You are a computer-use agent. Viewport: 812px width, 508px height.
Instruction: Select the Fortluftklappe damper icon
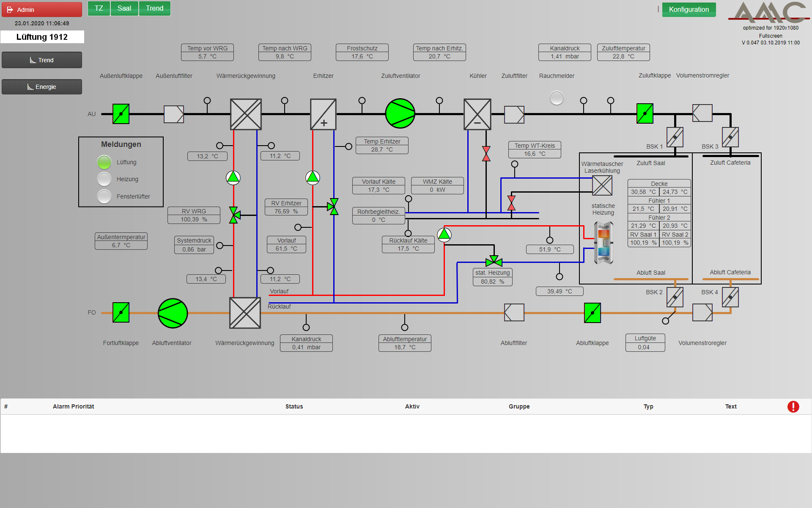point(121,312)
